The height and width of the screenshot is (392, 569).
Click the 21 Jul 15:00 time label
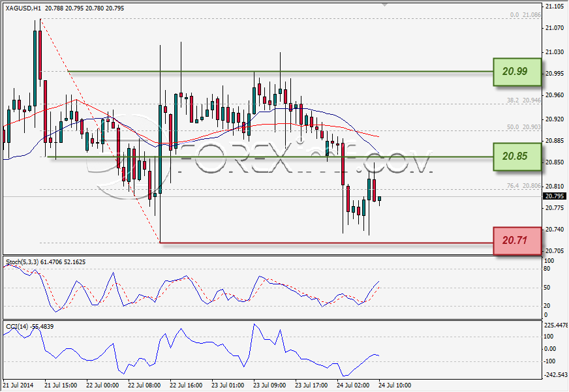pyautogui.click(x=61, y=385)
